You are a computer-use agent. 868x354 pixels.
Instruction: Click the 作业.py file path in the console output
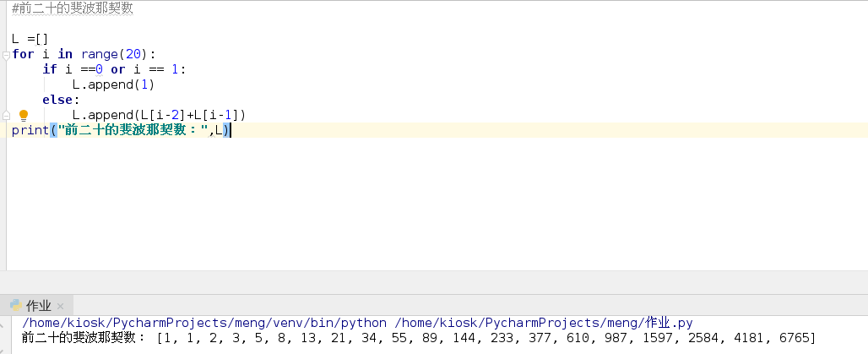point(544,323)
